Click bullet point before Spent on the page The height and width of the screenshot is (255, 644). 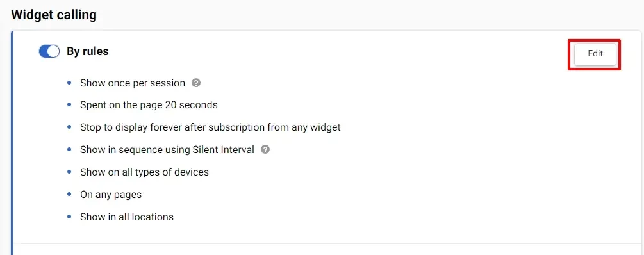coord(69,105)
